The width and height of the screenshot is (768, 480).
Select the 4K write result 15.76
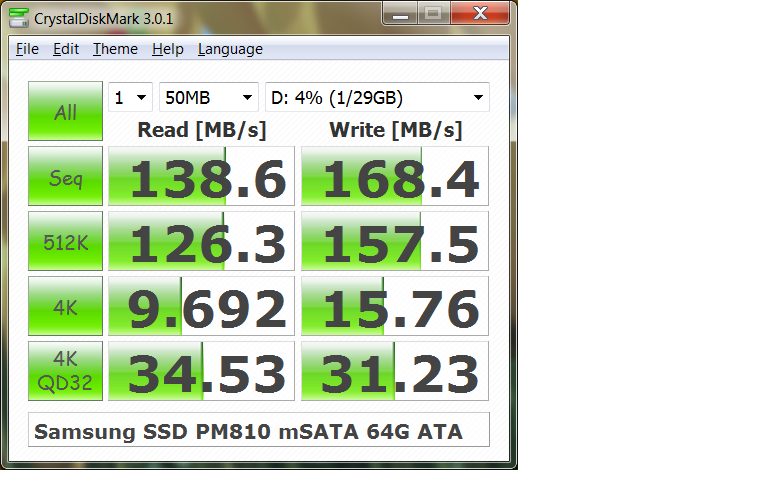click(395, 306)
